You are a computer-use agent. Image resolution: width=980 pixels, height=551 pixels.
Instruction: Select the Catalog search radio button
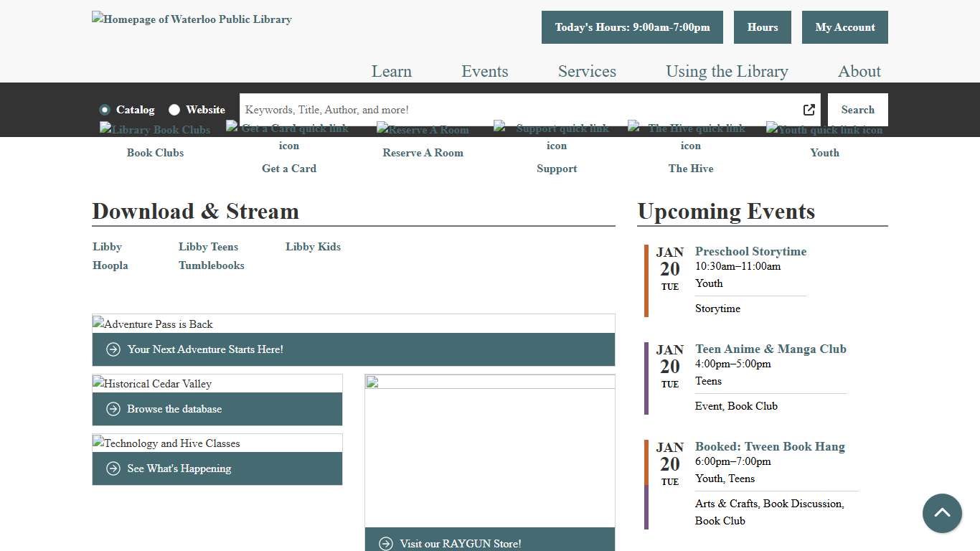tap(105, 110)
